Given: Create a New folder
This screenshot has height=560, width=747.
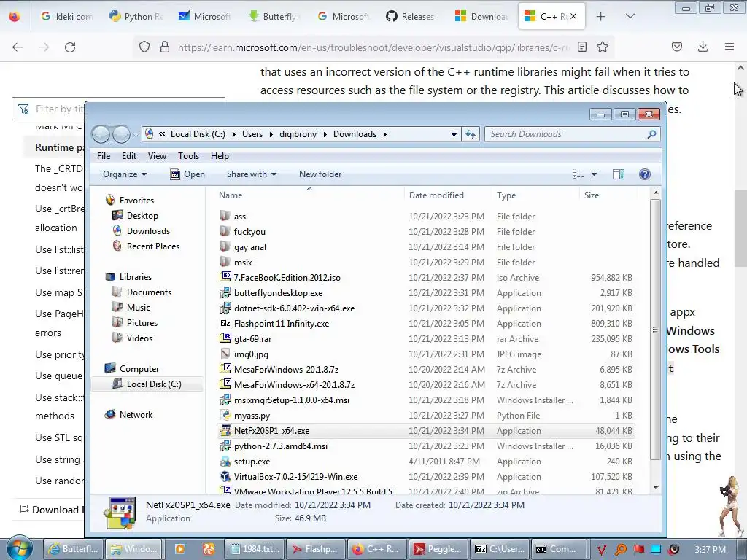Looking at the screenshot, I should pos(320,174).
